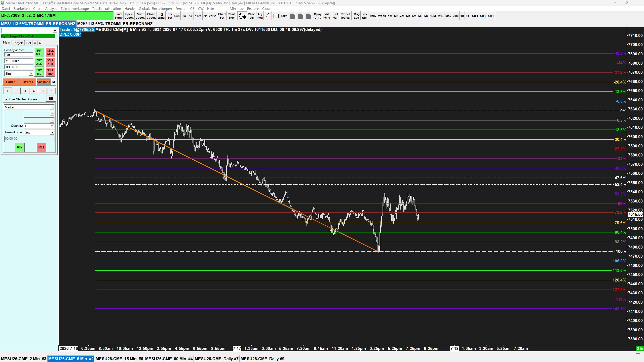Image resolution: width=644 pixels, height=362 pixels.
Task: Switch to MESU26-CME 15 Min #6 tab
Action: [x=119, y=359]
